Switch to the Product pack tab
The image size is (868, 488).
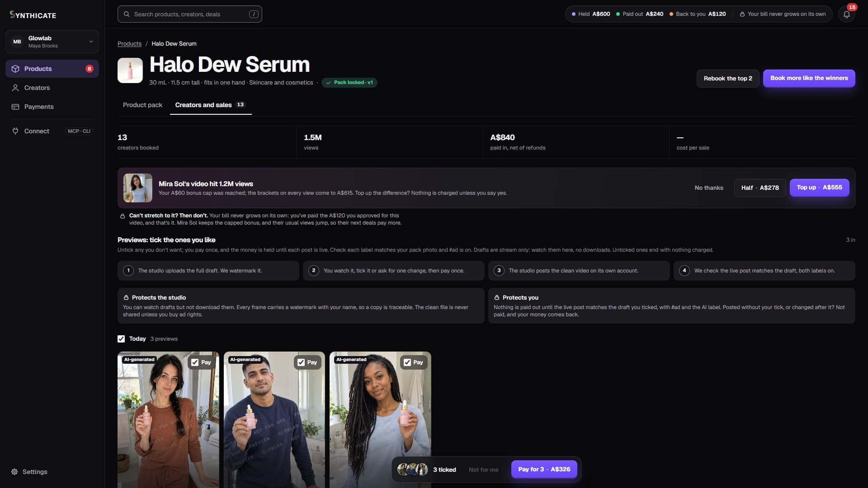pos(142,105)
